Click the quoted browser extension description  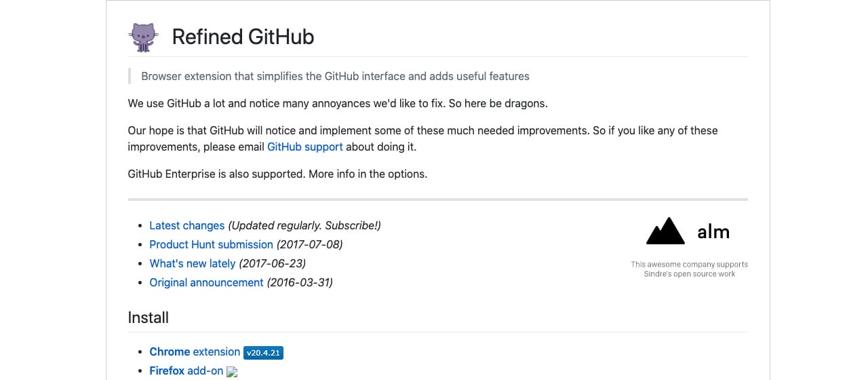[335, 76]
